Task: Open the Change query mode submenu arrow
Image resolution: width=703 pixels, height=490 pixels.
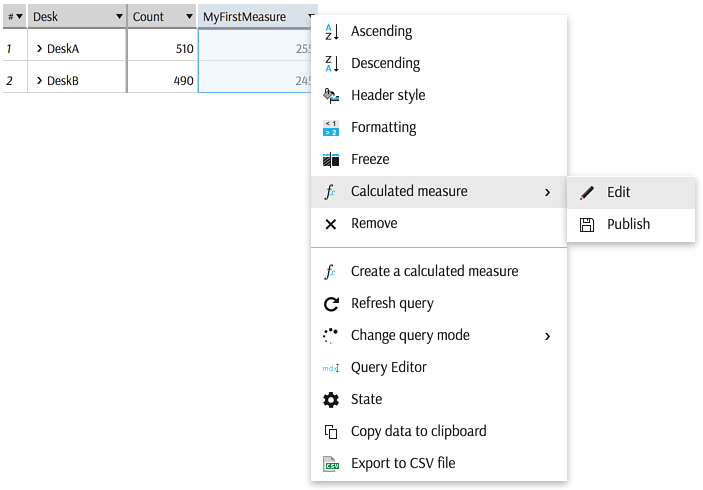Action: [547, 336]
